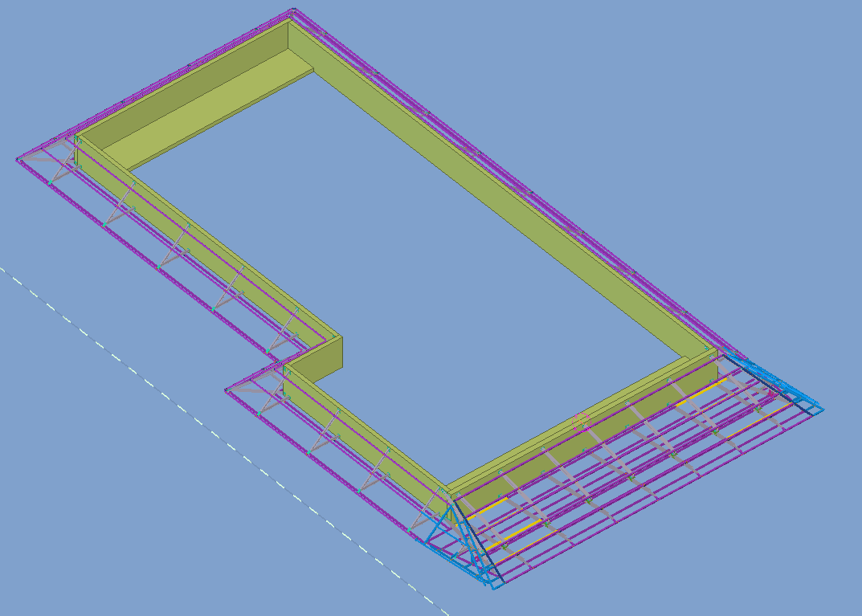Click the far-left corner of the magenta framework
Image resolution: width=862 pixels, height=616 pixels.
(x=17, y=159)
